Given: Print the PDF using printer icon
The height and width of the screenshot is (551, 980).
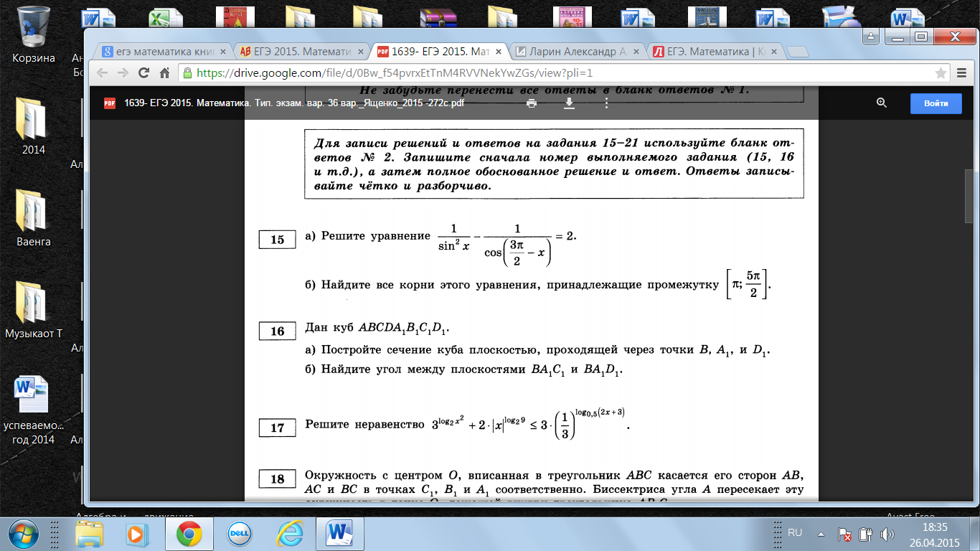Looking at the screenshot, I should 531,103.
